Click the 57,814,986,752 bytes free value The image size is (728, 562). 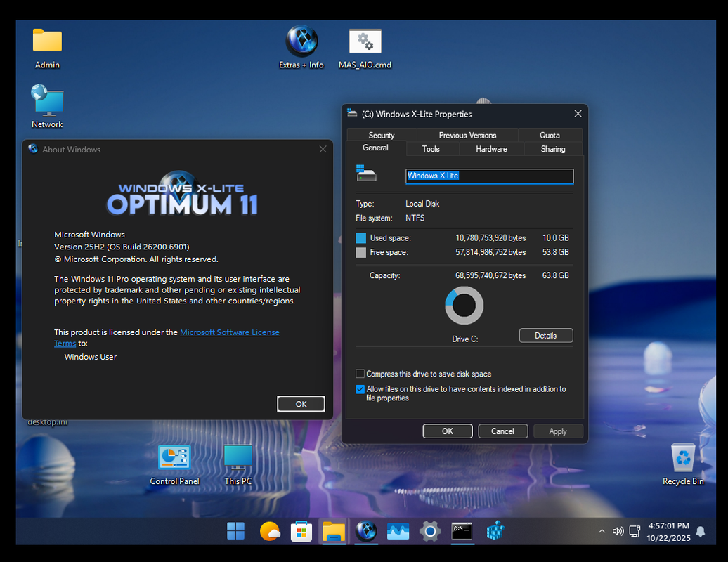[490, 252]
